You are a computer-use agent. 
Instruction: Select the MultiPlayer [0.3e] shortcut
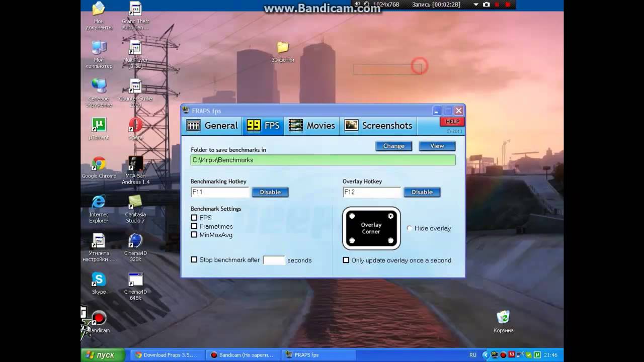pos(135,54)
